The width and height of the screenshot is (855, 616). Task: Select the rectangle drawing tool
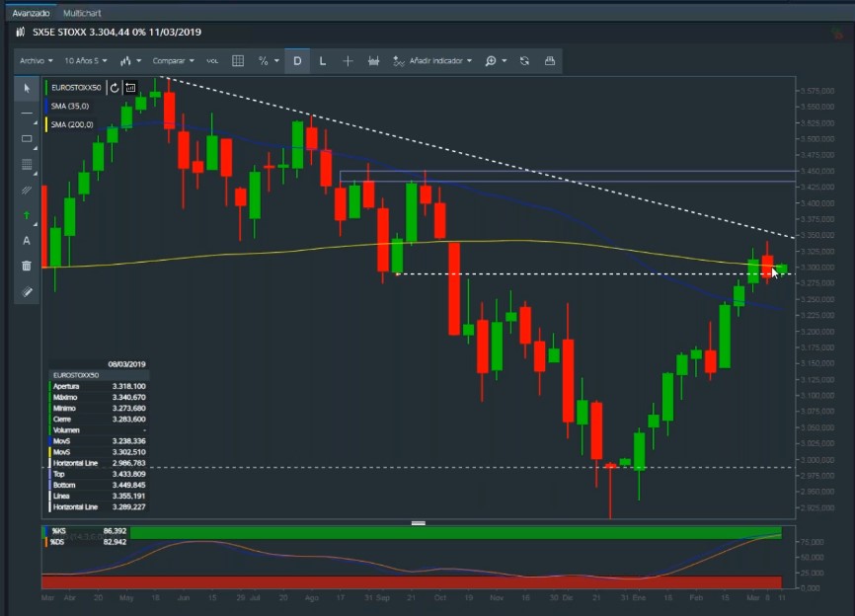click(27, 138)
